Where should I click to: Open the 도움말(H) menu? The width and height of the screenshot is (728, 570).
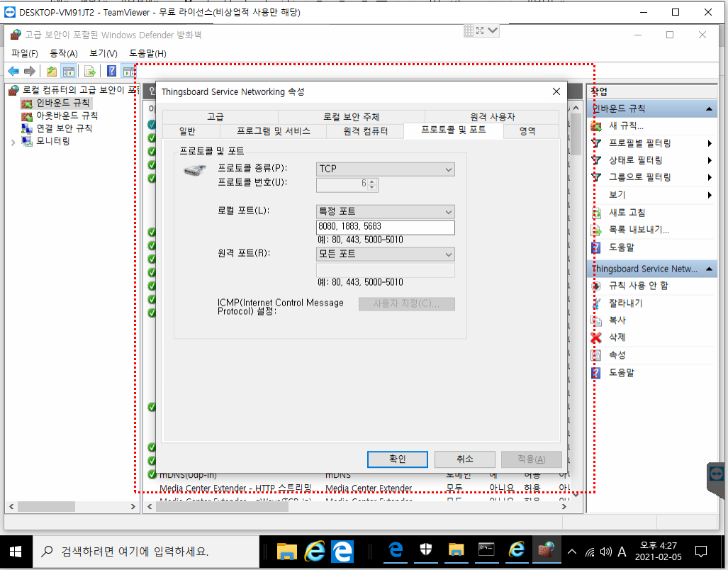tap(147, 54)
